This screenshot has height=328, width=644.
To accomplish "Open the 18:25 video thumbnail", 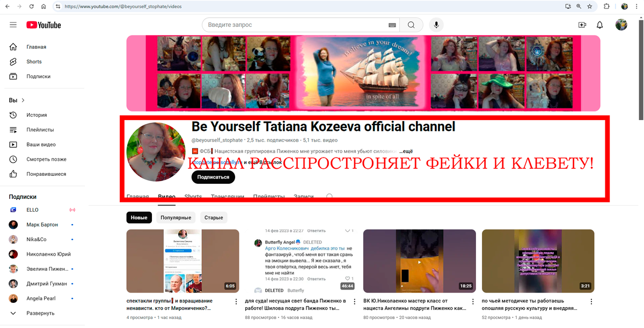I will click(x=420, y=261).
